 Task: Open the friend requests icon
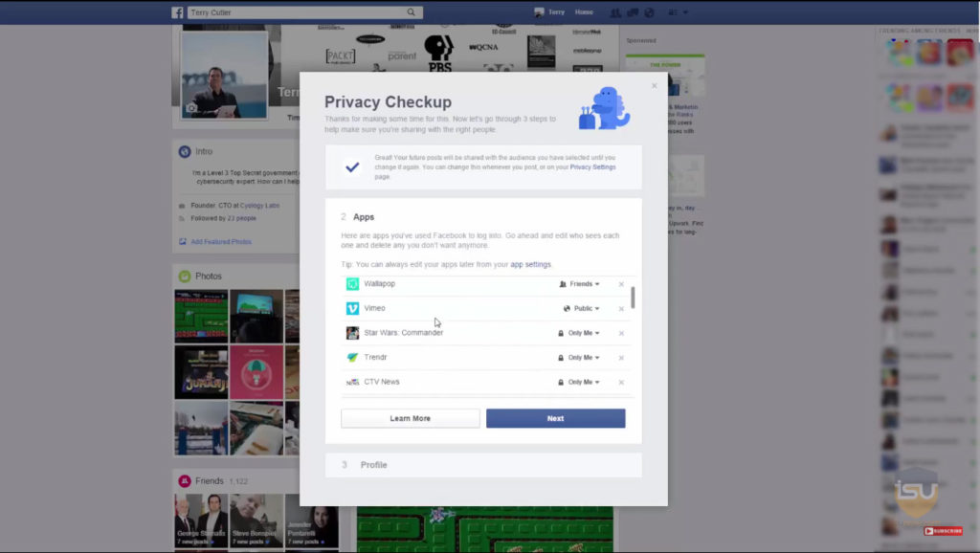615,12
